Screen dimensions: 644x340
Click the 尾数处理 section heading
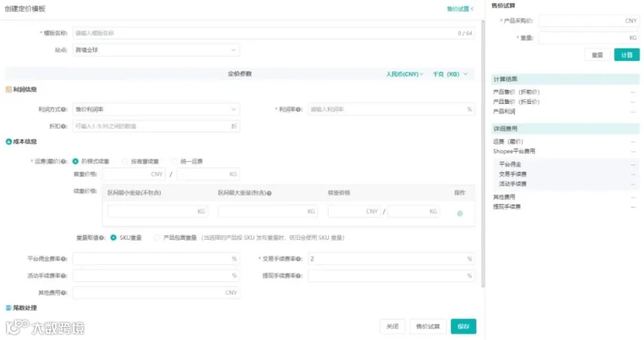(x=21, y=308)
